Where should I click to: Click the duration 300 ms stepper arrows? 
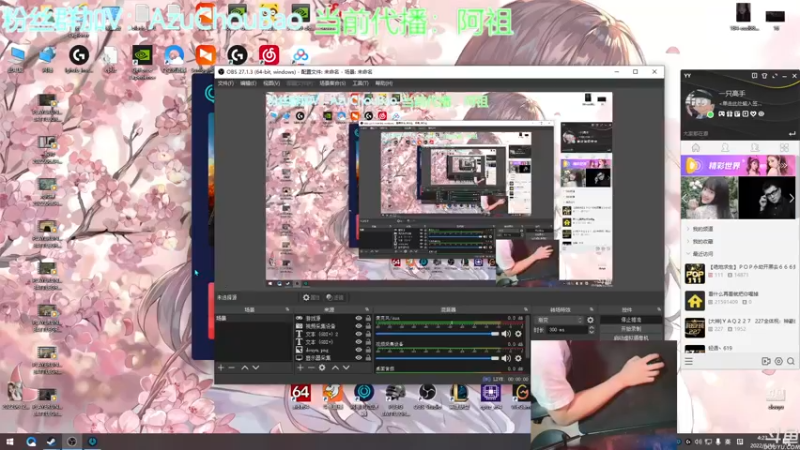[591, 330]
